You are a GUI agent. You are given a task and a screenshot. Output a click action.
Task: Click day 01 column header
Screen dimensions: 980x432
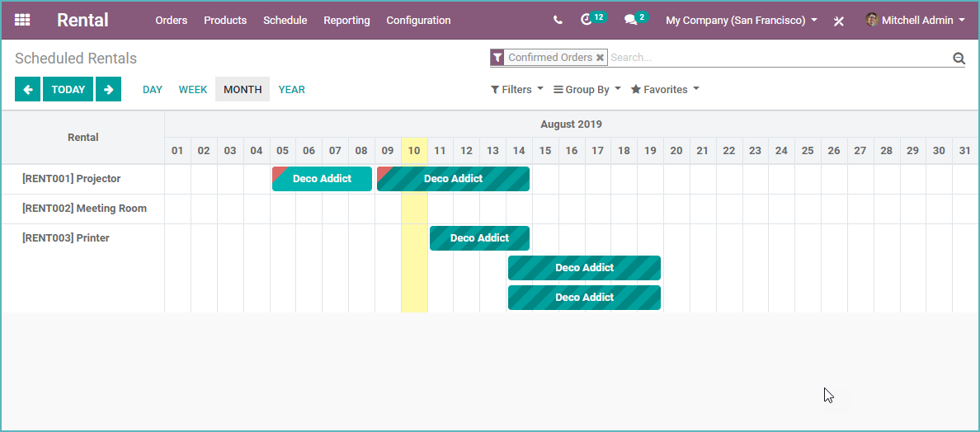coord(177,150)
